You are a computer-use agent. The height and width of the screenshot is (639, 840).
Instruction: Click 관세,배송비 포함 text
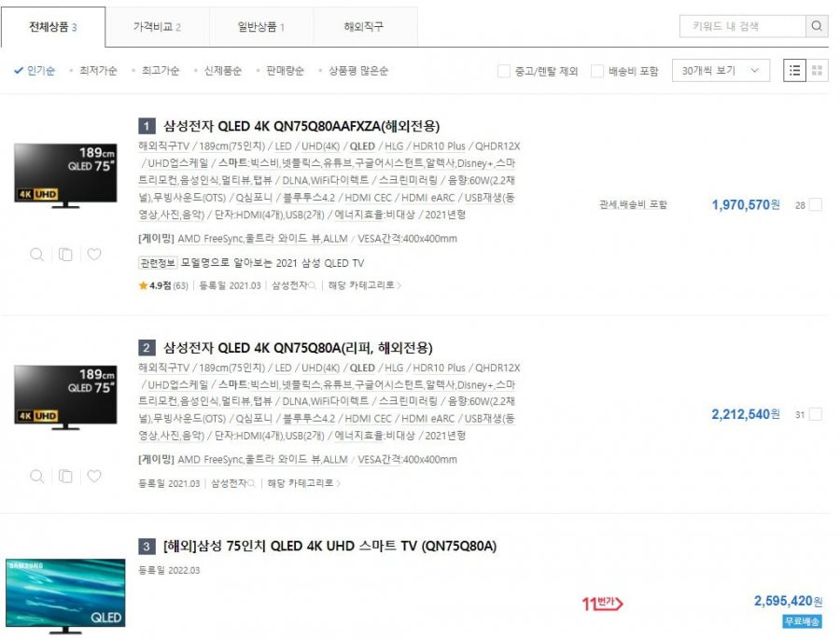[x=633, y=204]
